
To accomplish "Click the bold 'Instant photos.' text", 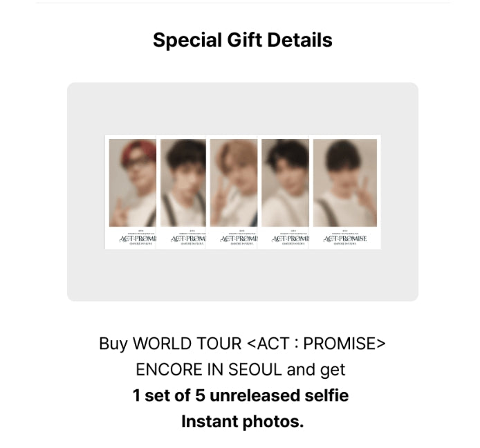I will pyautogui.click(x=243, y=421).
